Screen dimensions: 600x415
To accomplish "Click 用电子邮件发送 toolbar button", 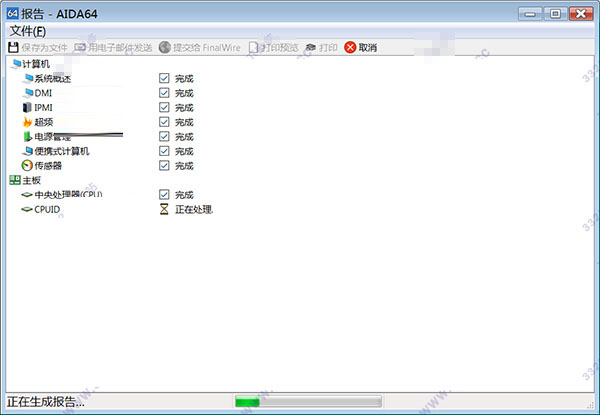I will pos(113,47).
